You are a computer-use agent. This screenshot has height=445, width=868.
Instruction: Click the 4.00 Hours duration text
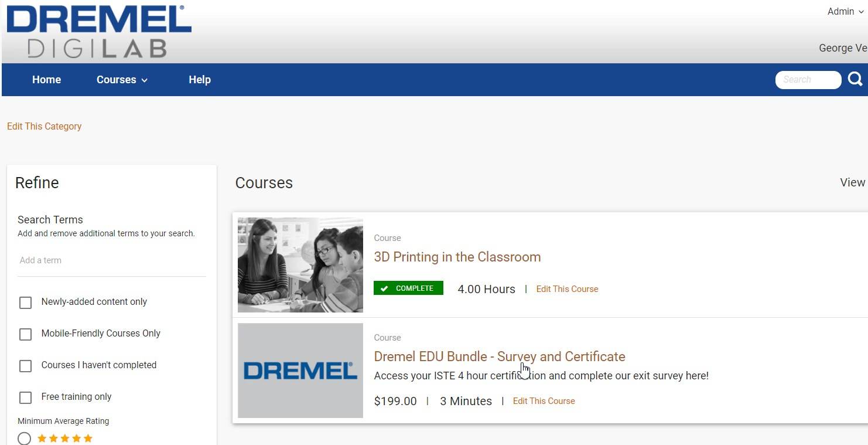click(x=486, y=289)
